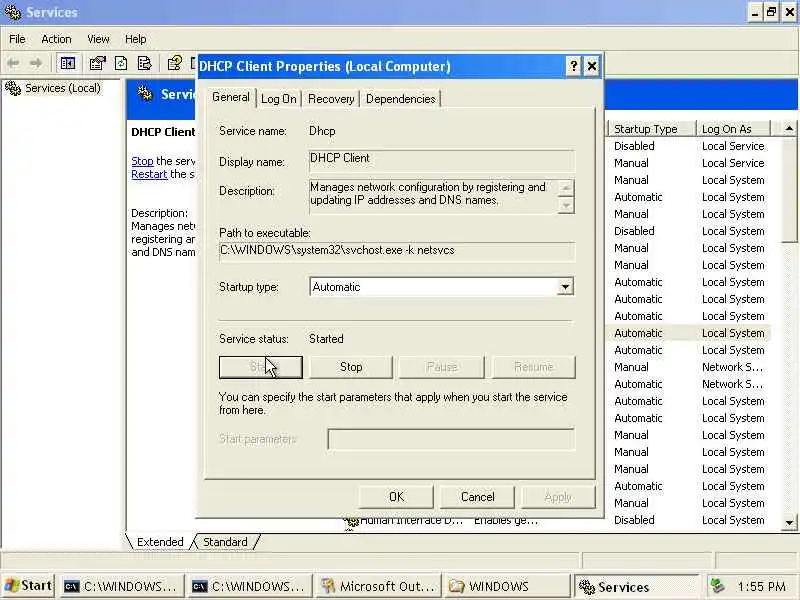This screenshot has width=800, height=600.
Task: Click the Description box scroll-up arrow
Action: pos(565,188)
